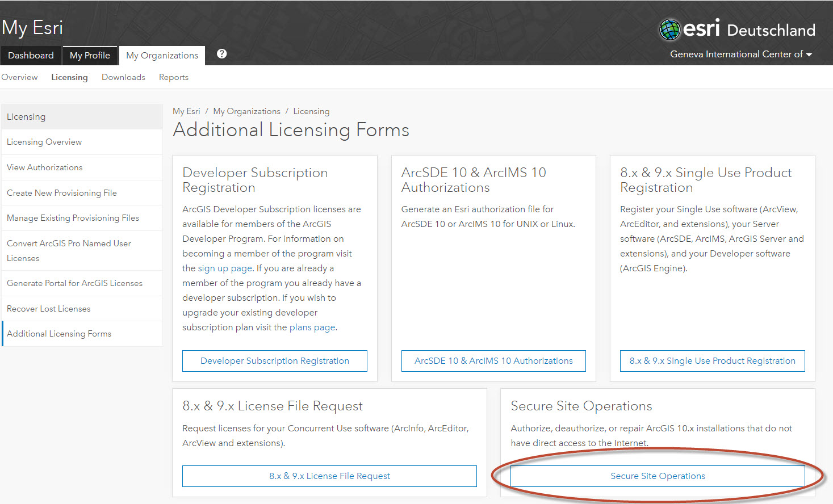
Task: Open the Reports submenu item
Action: point(173,77)
